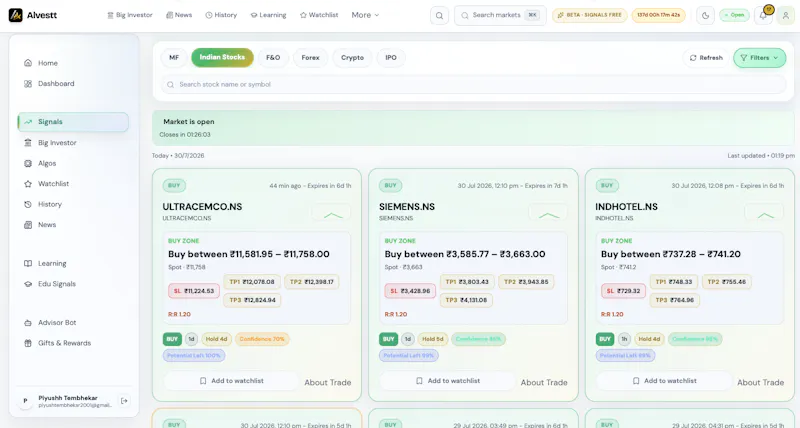
Task: Click the Piyushh Tembhekar profile name
Action: (x=68, y=398)
